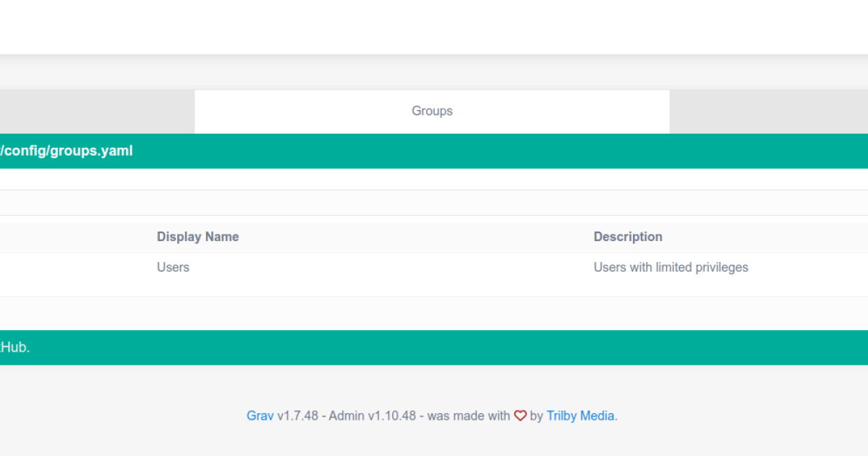Click the empty middle of the lower green bar
868x456 pixels.
tap(434, 347)
